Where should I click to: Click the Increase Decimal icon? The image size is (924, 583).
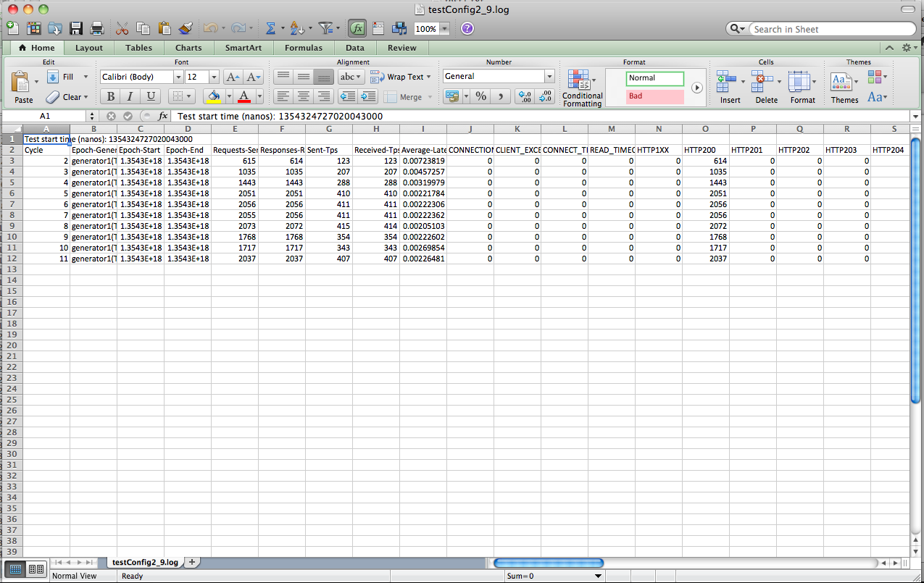(523, 96)
